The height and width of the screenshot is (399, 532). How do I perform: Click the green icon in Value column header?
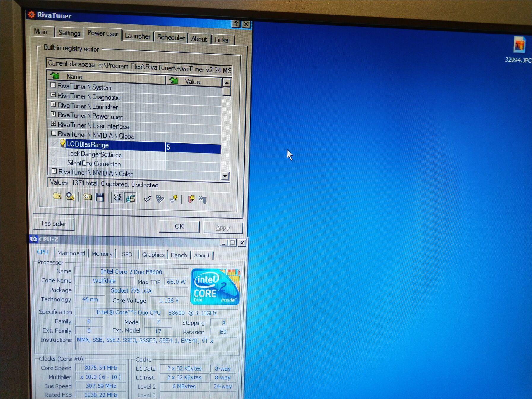174,80
